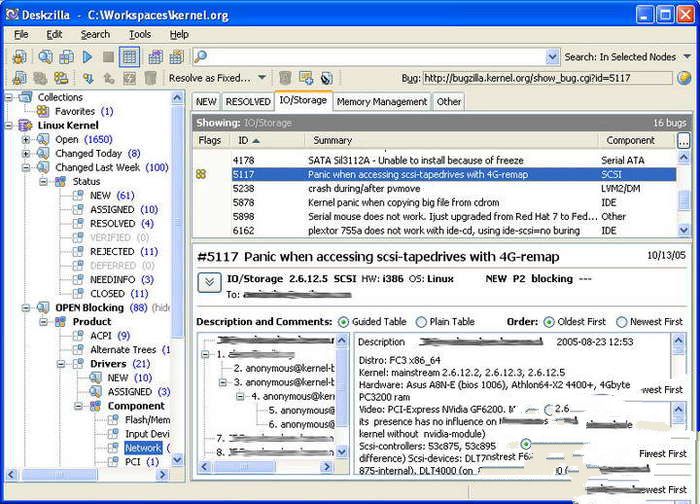The height and width of the screenshot is (504, 700).
Task: Click in the search text field
Action: point(375,57)
